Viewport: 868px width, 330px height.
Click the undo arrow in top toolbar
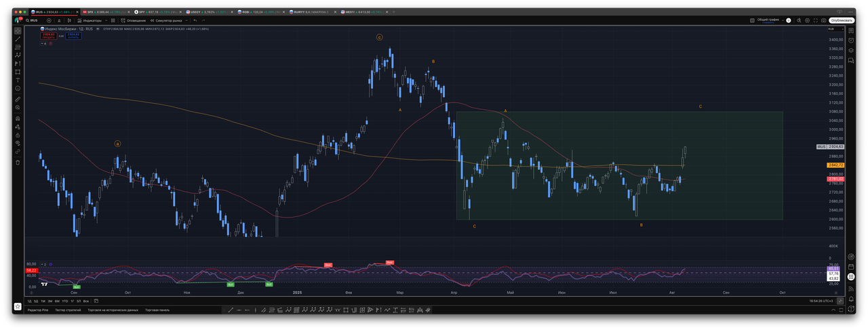click(x=195, y=20)
